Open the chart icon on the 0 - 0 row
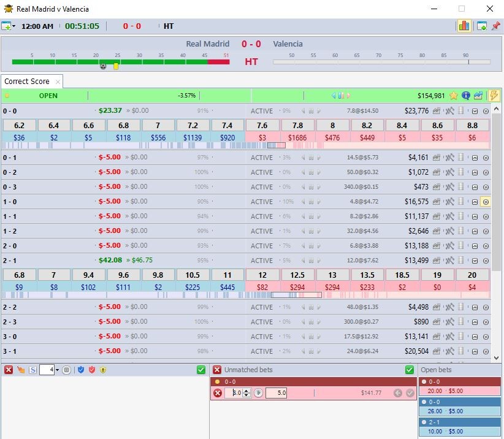 437,111
